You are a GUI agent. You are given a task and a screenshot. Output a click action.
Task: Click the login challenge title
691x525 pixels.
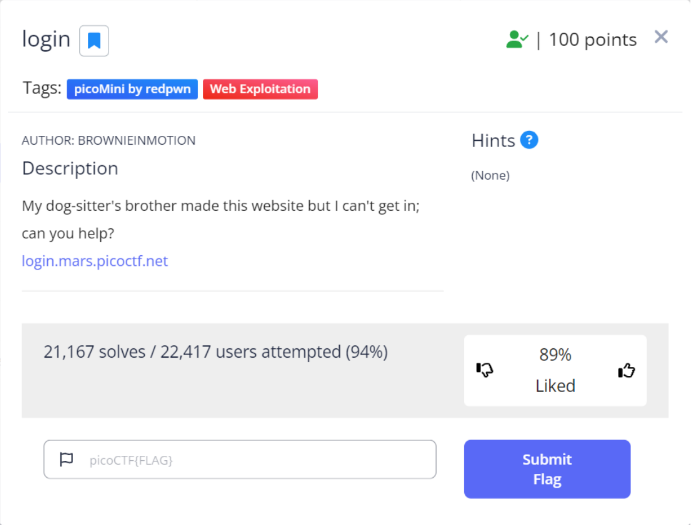pos(46,40)
